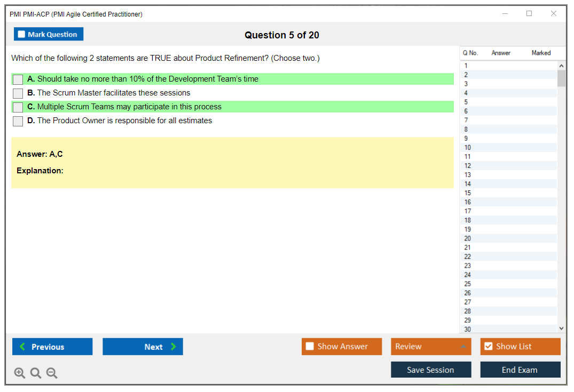Click the zoom in magnifier icon
The width and height of the screenshot is (574, 392).
click(20, 373)
